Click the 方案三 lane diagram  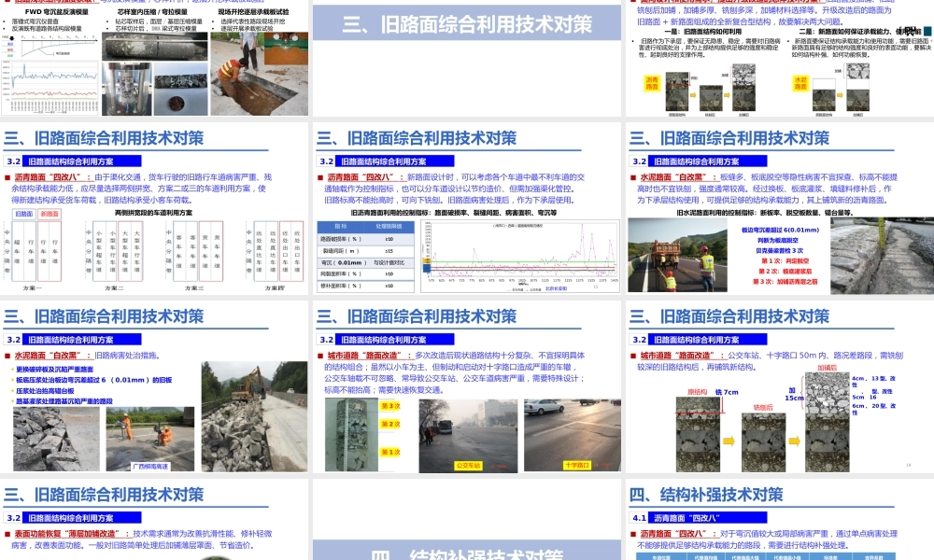[195, 252]
